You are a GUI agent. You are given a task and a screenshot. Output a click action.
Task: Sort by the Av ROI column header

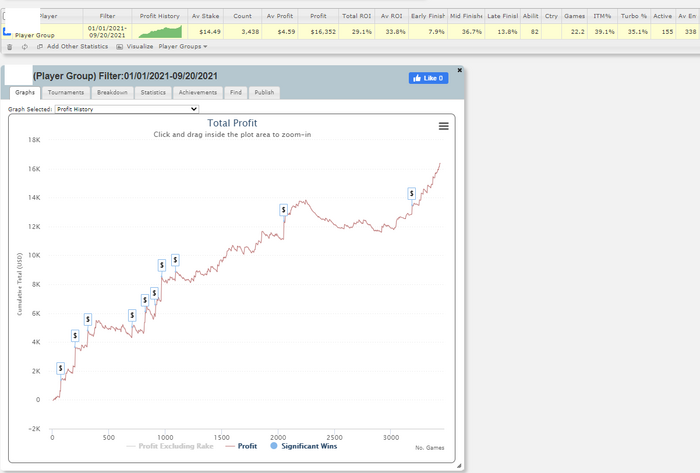[x=392, y=16]
